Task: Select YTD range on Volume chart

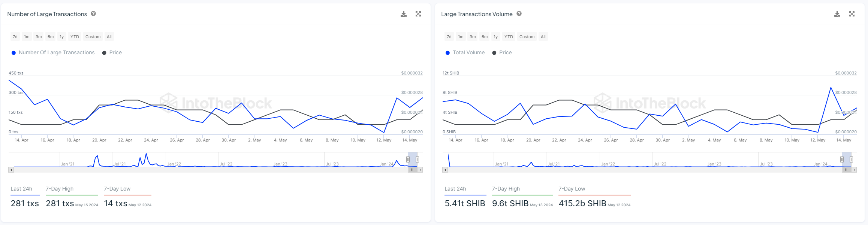Action: 509,37
